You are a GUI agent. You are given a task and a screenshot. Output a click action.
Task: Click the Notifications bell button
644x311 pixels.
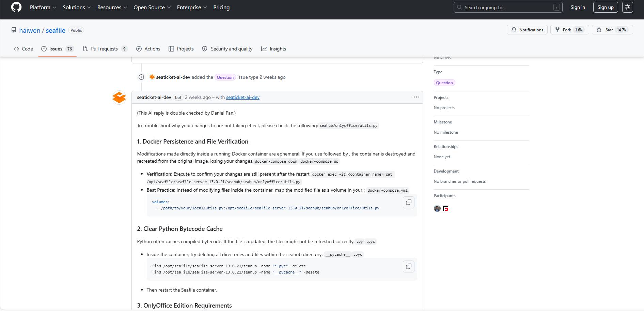(527, 30)
